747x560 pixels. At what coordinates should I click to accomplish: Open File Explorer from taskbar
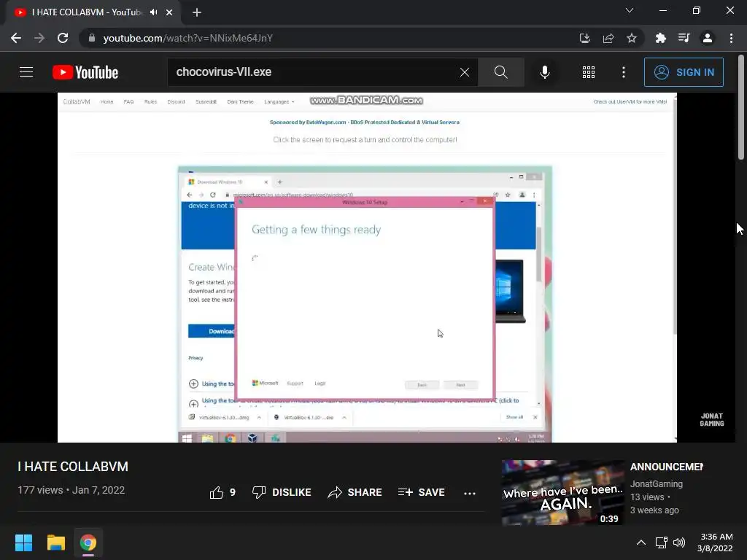[55, 542]
